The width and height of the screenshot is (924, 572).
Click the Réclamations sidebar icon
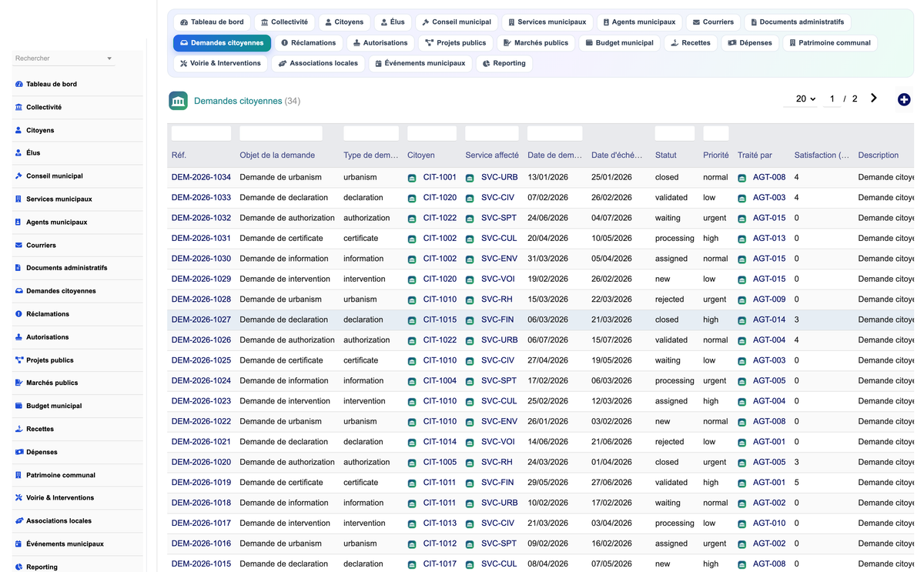point(18,314)
